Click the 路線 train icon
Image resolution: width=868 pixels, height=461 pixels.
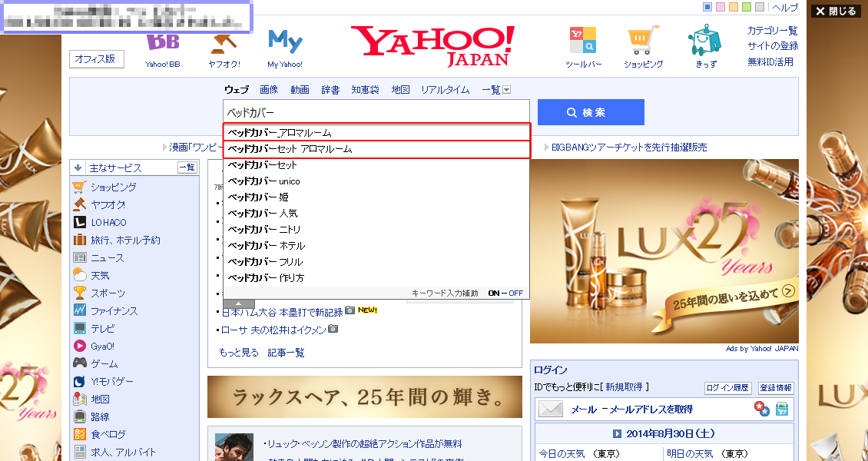(80, 416)
